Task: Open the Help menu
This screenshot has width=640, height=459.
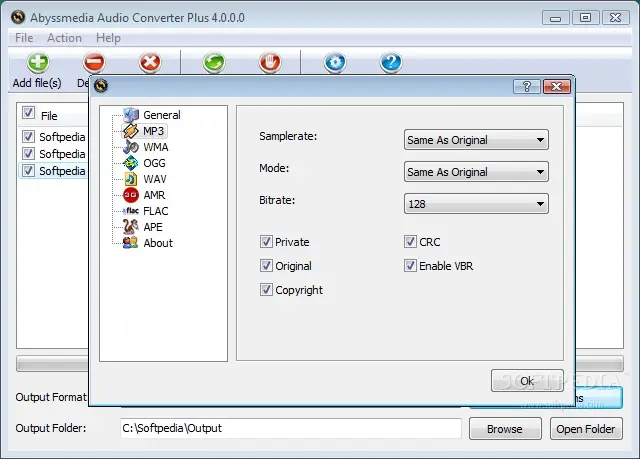Action: coord(108,38)
